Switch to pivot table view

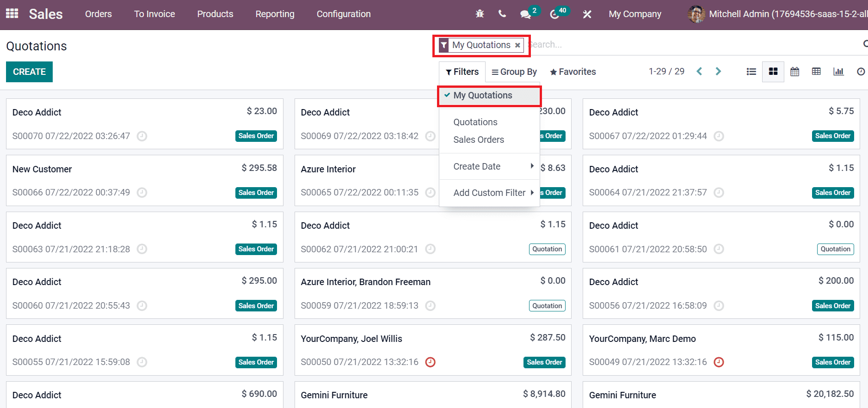tap(817, 72)
